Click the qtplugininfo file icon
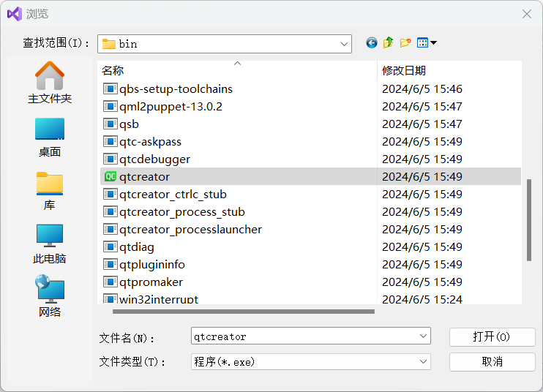 click(x=110, y=264)
